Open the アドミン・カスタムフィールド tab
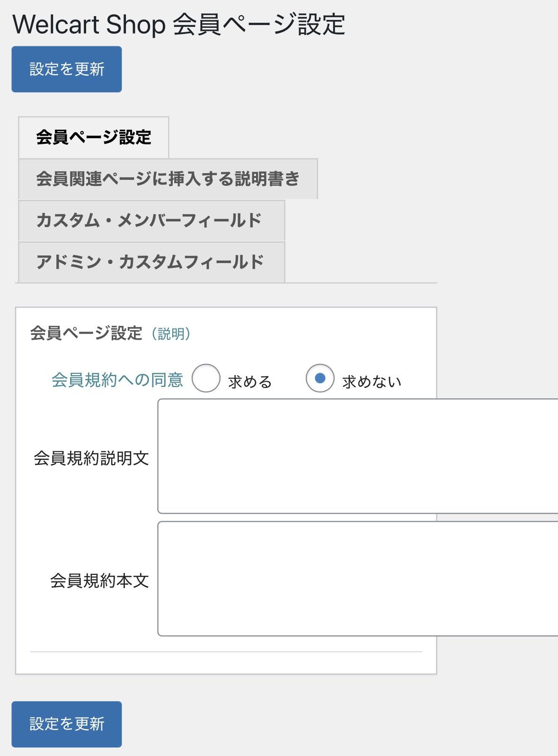Screen dimensions: 558x756 click(x=151, y=263)
